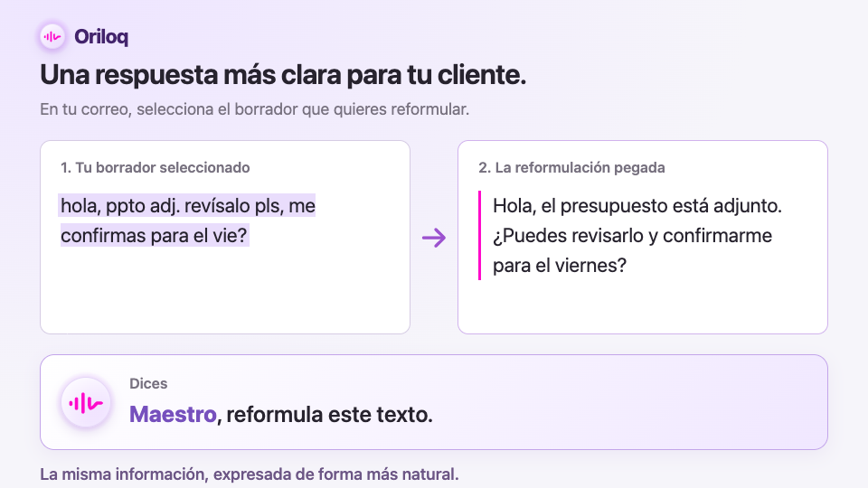
Task: Click the label '2. La reformulación pegada'
Action: 571,168
